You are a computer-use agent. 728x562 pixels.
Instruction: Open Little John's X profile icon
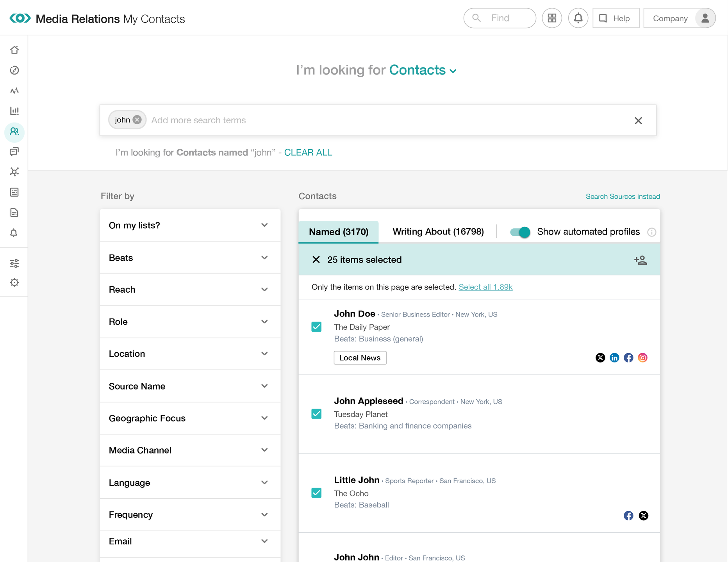[x=644, y=516]
